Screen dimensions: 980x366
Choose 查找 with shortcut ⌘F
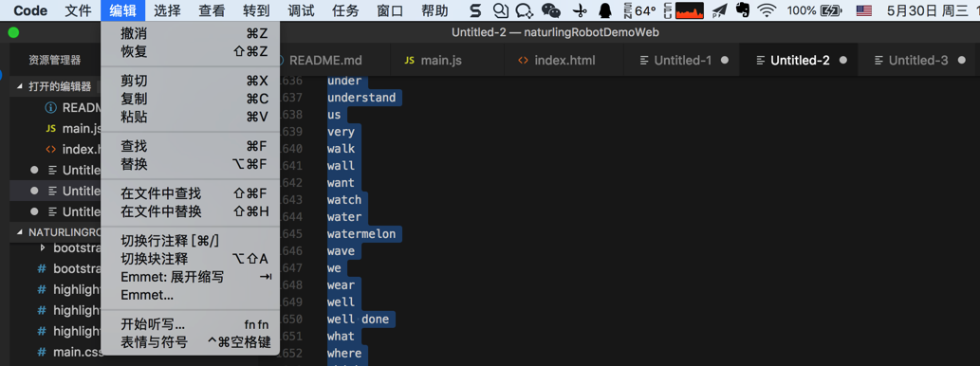(x=190, y=146)
